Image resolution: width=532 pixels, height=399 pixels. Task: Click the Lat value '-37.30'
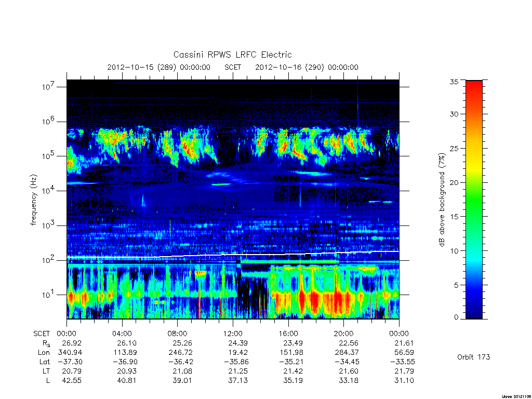pyautogui.click(x=70, y=362)
